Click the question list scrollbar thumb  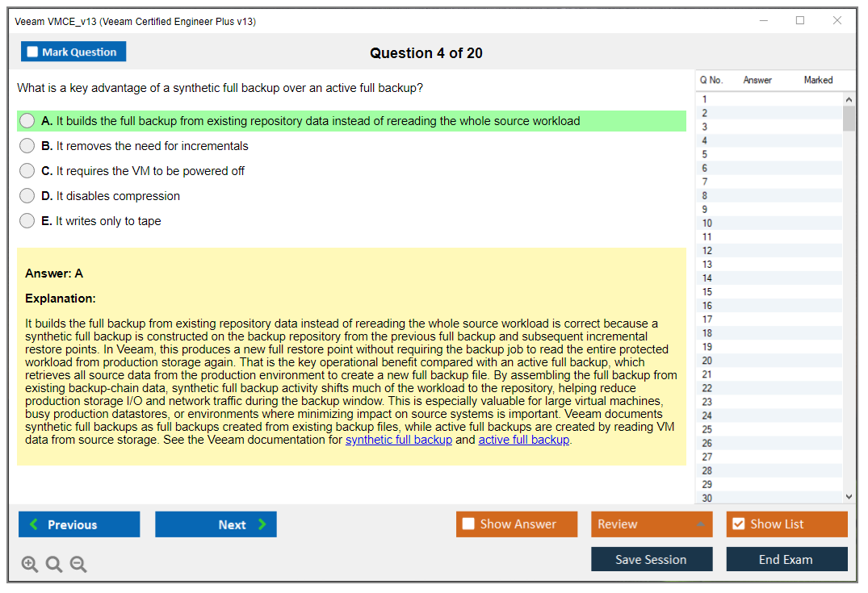click(849, 118)
